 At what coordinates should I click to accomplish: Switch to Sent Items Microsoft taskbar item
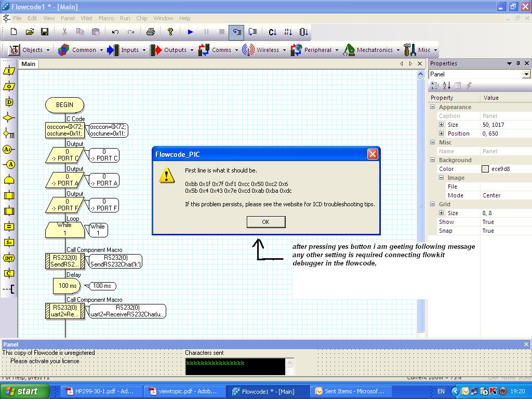tap(351, 391)
